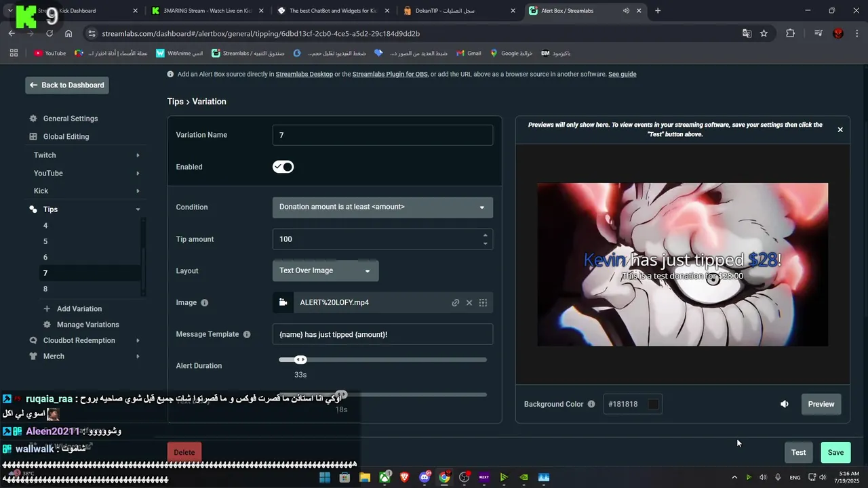Open the Layout dropdown
Viewport: 868px width, 488px height.
tap(325, 270)
